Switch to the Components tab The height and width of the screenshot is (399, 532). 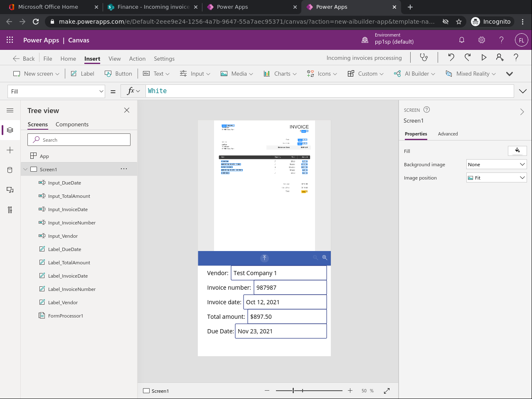click(x=72, y=124)
